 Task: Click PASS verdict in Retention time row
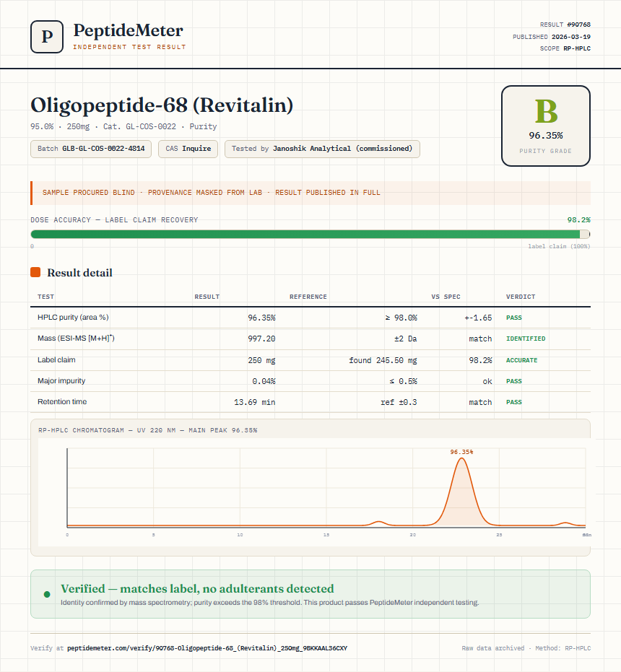click(x=514, y=402)
